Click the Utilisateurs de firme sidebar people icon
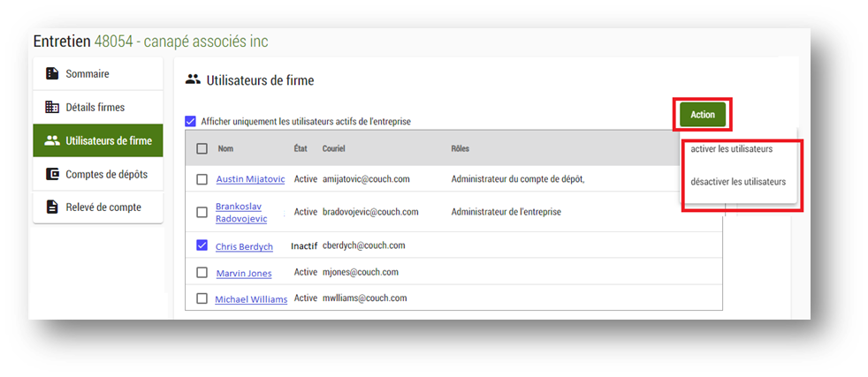Viewport: 868px width, 377px height. (52, 140)
